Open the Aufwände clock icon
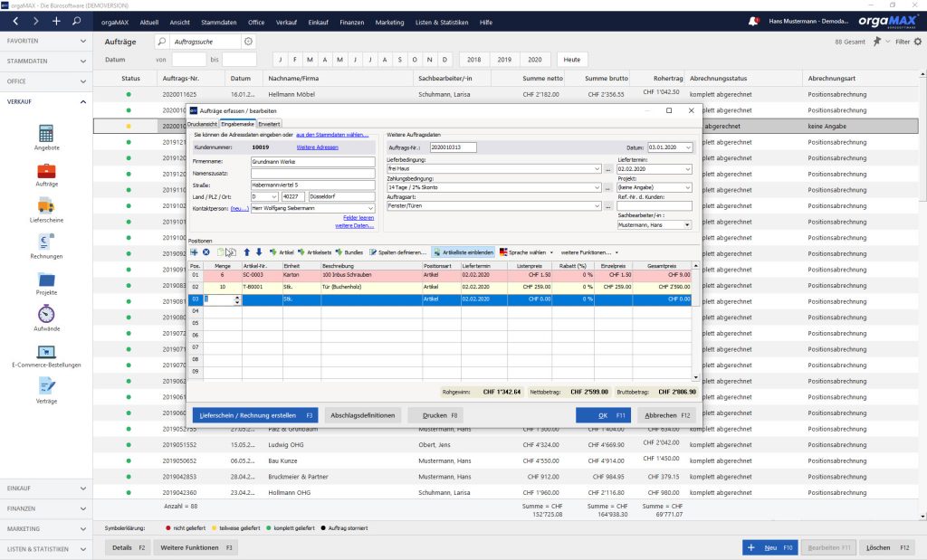This screenshot has height=560, width=927. 46,314
